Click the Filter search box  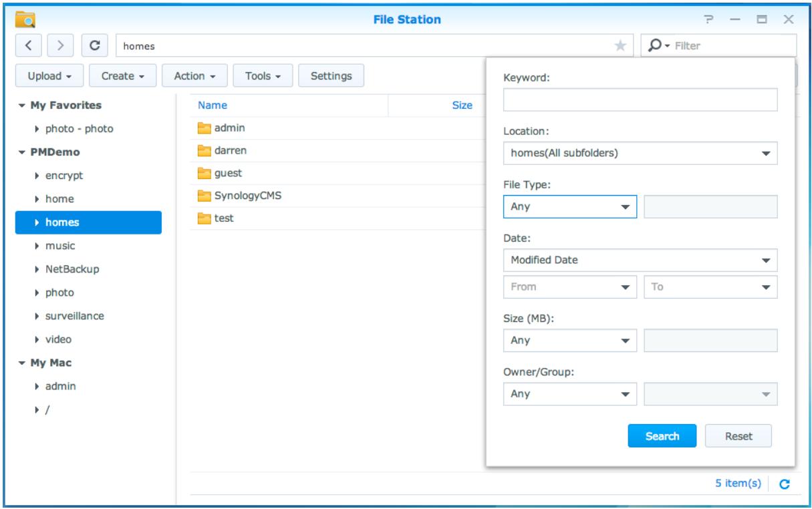click(718, 46)
